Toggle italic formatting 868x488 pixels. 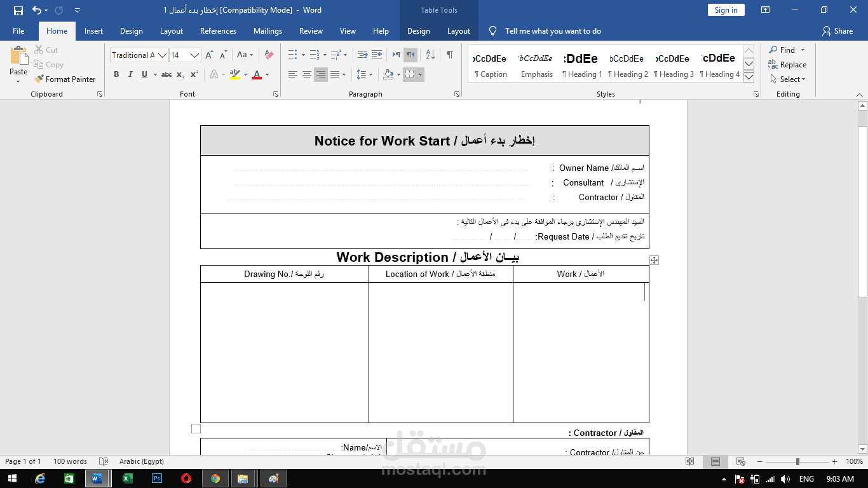130,74
